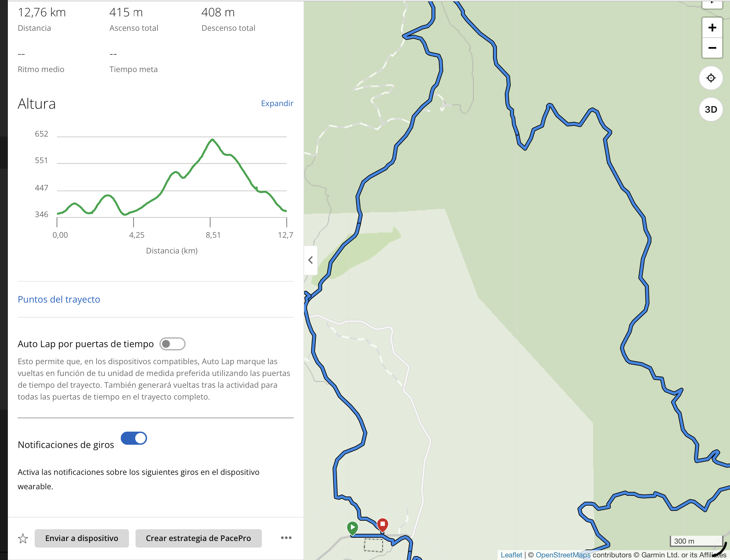The image size is (730, 560).
Task: Click the star icon to favorite the course
Action: coord(23,538)
